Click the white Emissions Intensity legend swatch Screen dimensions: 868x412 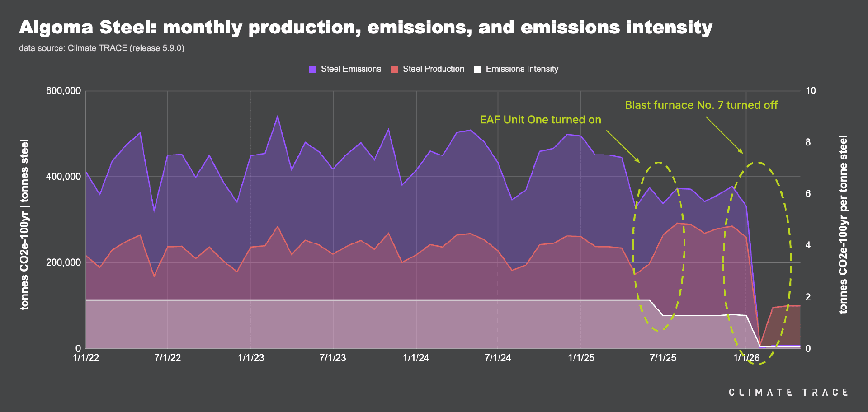coord(477,69)
